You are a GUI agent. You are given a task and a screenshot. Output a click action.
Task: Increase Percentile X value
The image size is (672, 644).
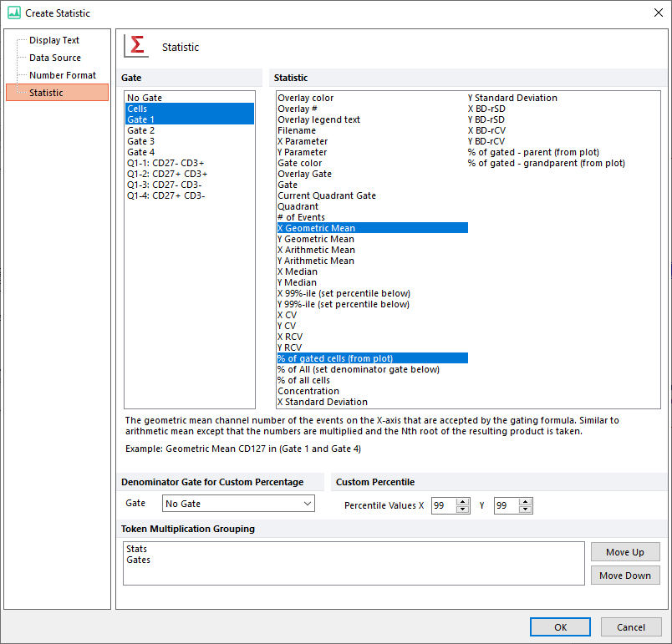click(462, 501)
